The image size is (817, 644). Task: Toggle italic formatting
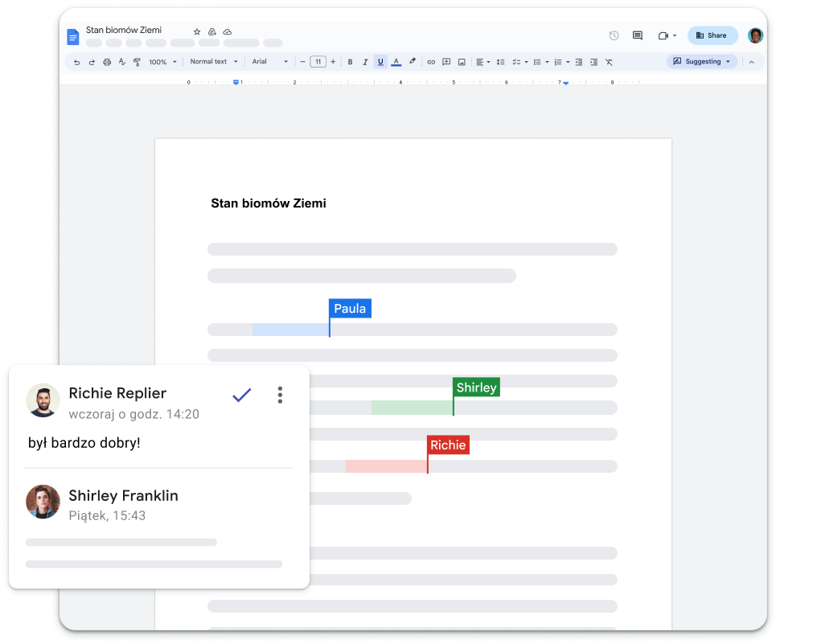click(x=365, y=62)
